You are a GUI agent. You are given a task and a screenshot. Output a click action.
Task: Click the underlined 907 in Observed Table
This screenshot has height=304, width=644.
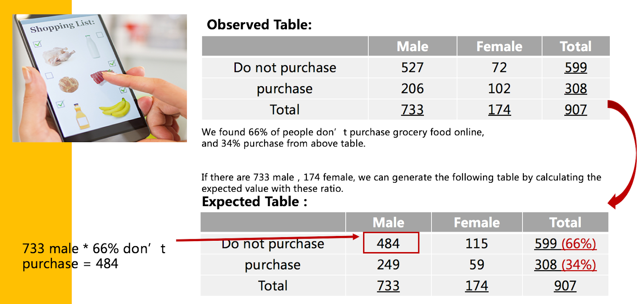576,110
